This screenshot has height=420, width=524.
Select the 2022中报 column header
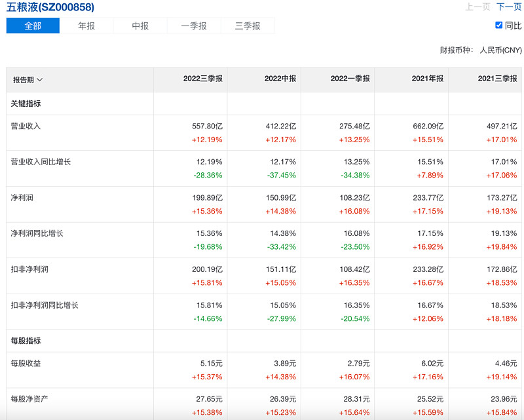coord(280,79)
